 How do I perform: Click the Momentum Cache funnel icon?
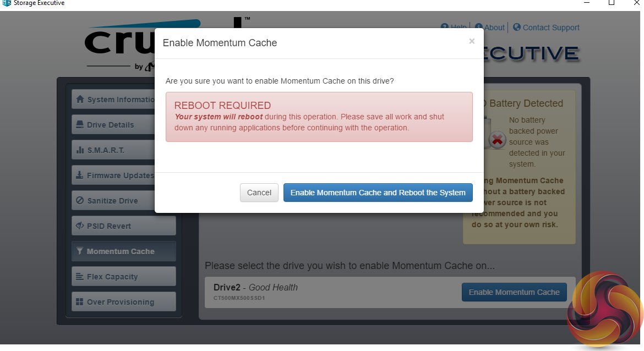(x=80, y=251)
